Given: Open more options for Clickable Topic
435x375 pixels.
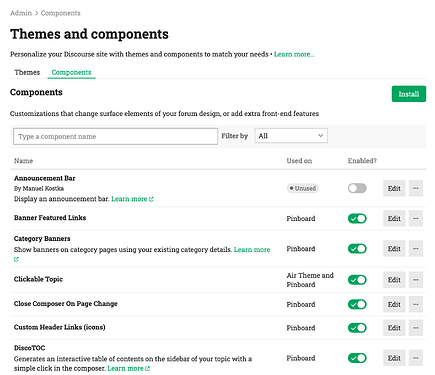Looking at the screenshot, I should (x=416, y=280).
